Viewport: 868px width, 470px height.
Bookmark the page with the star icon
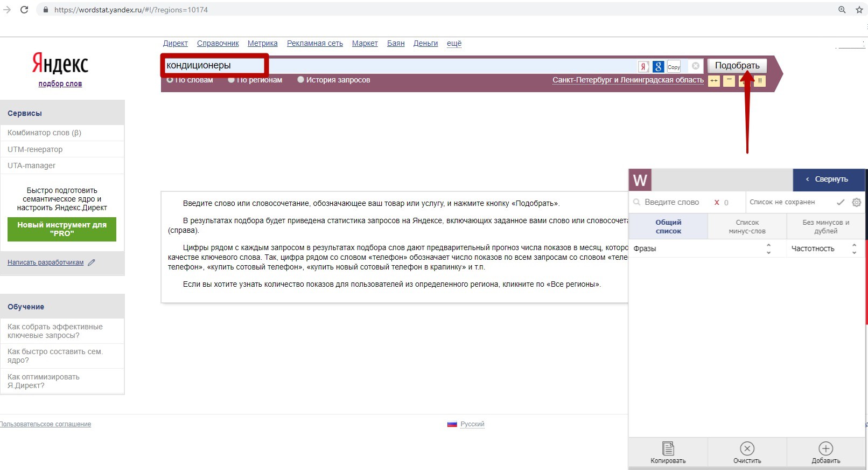tap(859, 10)
